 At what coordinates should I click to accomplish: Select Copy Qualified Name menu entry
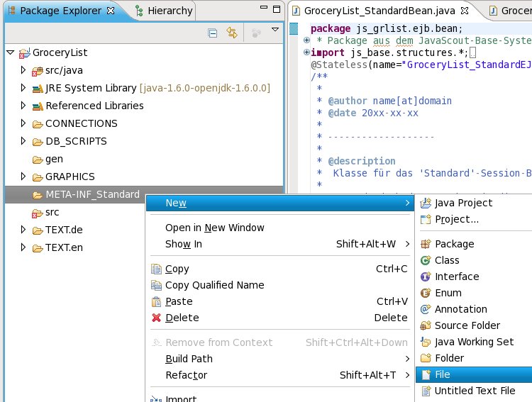pos(214,285)
